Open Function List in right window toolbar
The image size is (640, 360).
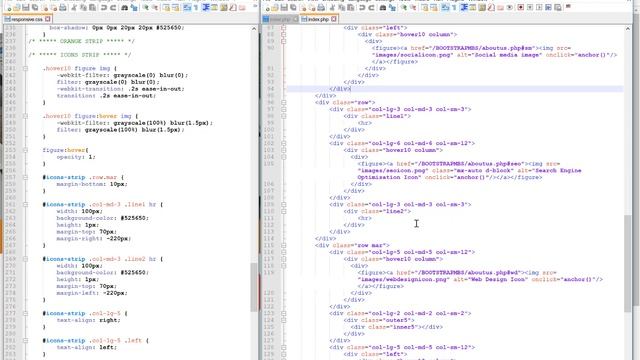tap(491, 7)
